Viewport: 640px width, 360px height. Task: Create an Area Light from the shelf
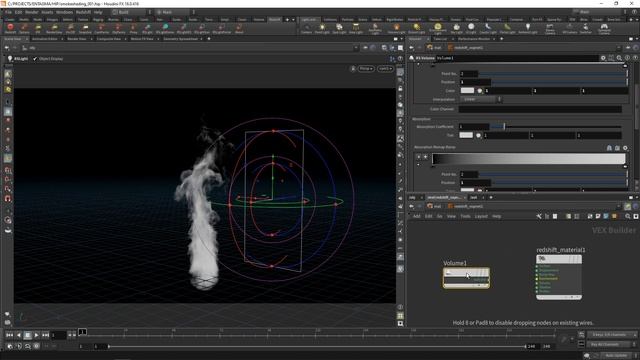pyautogui.click(x=356, y=29)
